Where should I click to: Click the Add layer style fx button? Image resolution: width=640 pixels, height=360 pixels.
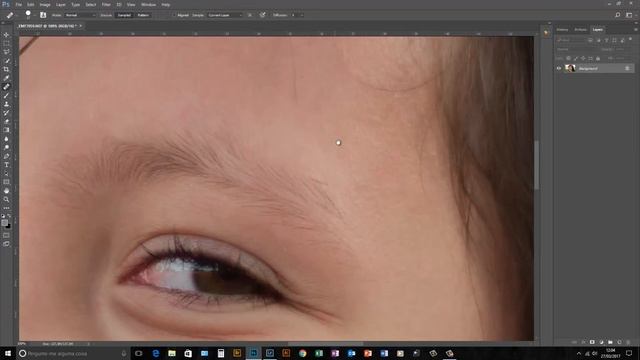click(x=583, y=342)
